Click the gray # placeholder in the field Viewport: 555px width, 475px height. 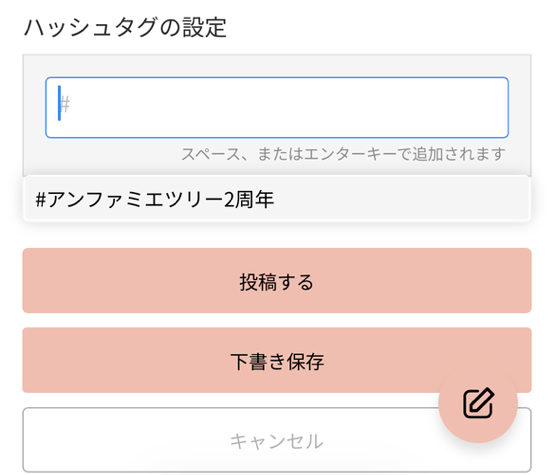65,104
